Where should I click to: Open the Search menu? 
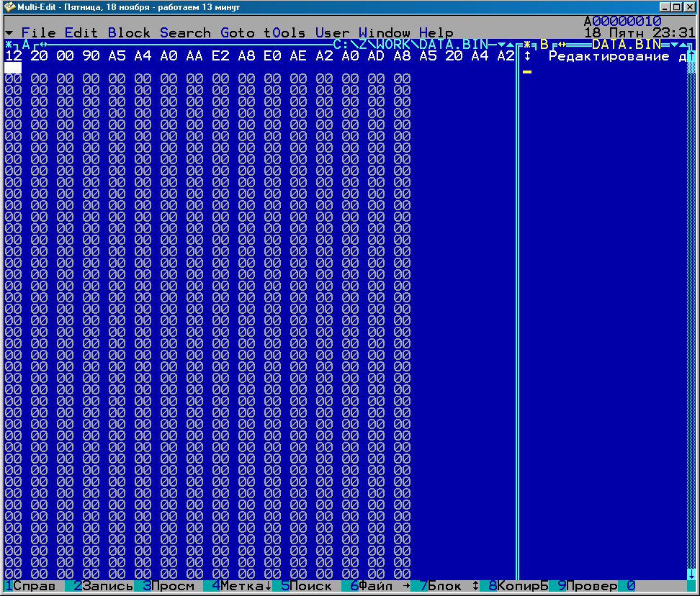(185, 32)
